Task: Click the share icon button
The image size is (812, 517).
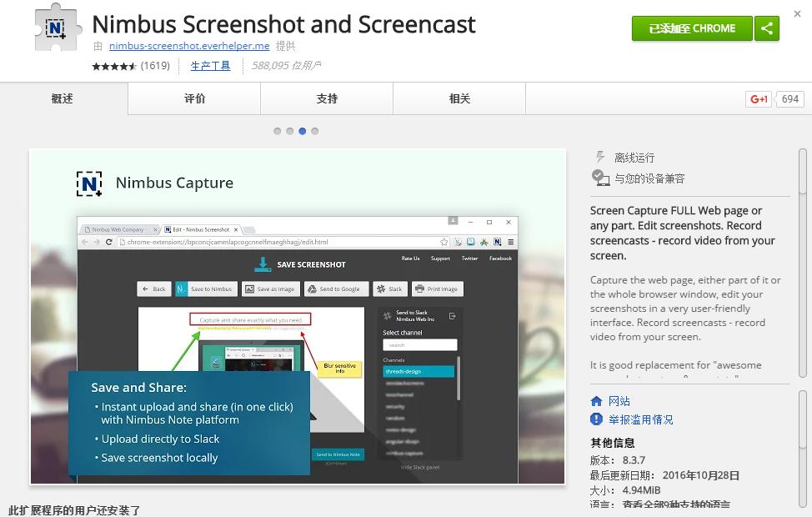Action: click(x=767, y=28)
